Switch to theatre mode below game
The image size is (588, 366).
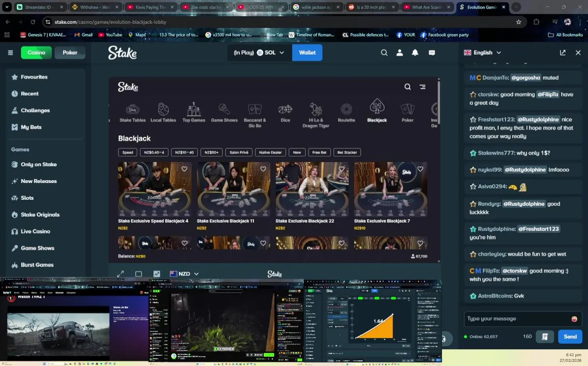coord(138,274)
